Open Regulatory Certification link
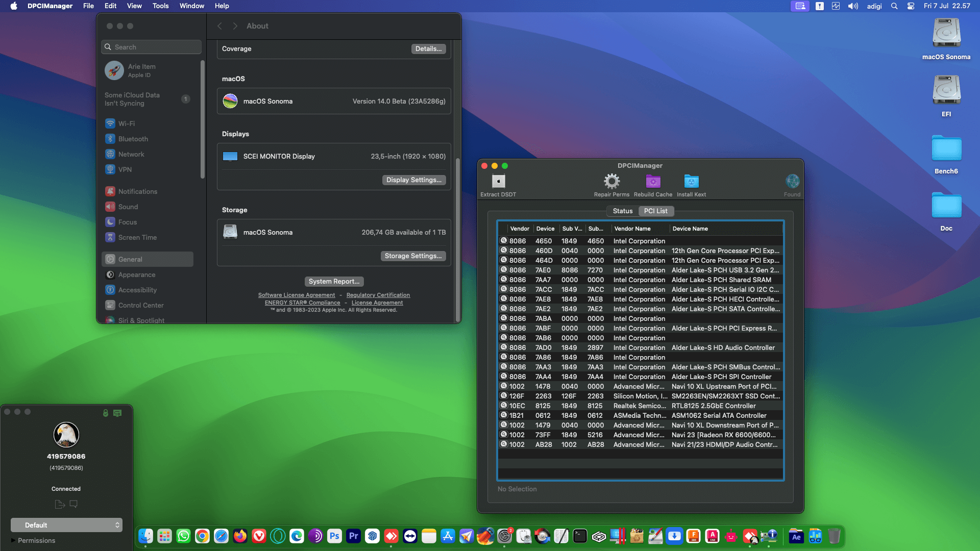Image resolution: width=980 pixels, height=551 pixels. pyautogui.click(x=378, y=295)
